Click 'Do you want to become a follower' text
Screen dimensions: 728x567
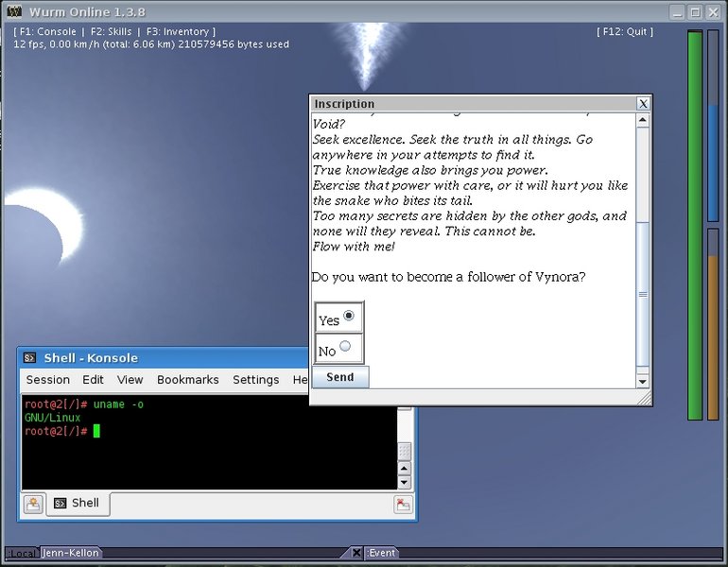[448, 277]
